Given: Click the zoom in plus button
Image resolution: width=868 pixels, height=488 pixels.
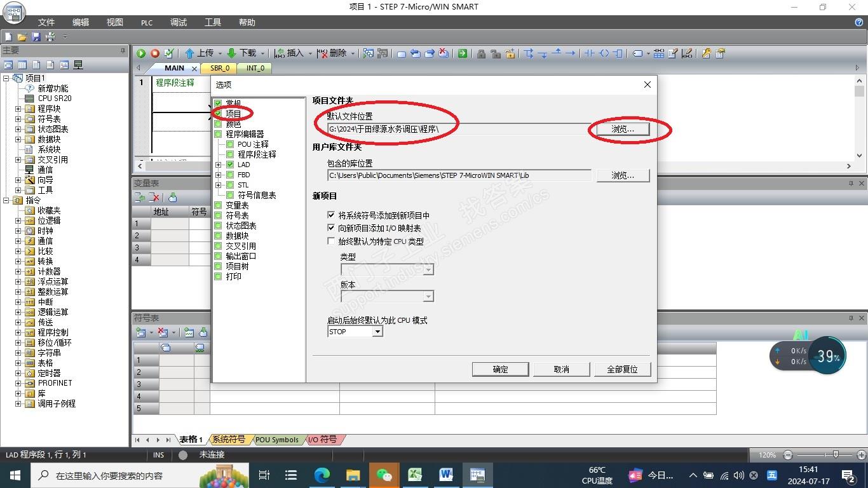Looking at the screenshot, I should pyautogui.click(x=861, y=455).
